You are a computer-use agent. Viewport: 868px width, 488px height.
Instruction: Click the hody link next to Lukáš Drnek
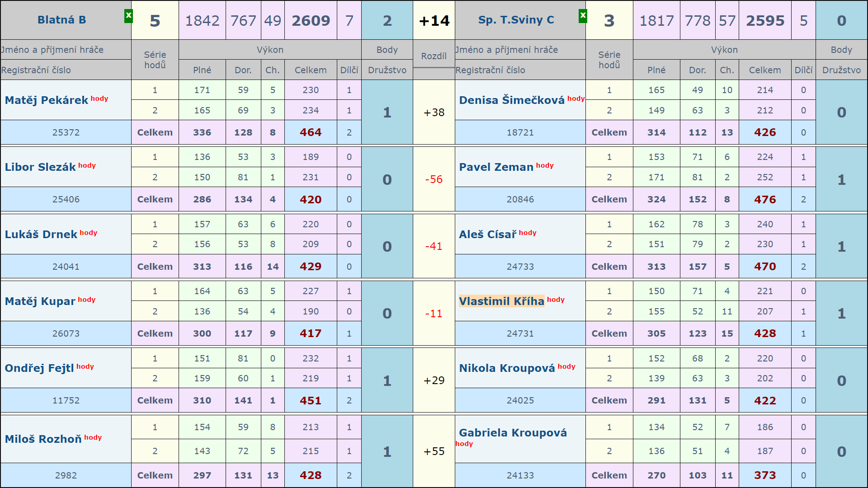(x=89, y=233)
